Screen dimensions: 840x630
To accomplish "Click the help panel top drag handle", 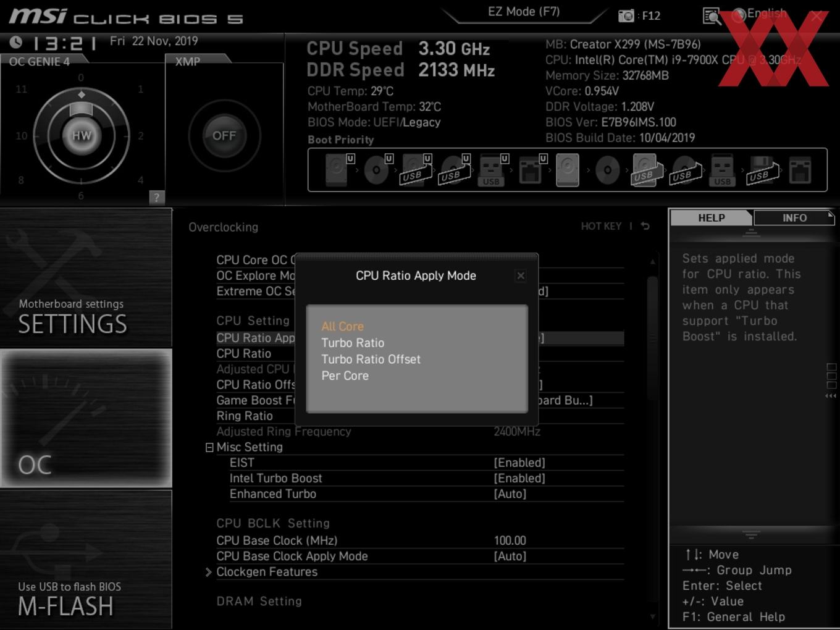I will tap(751, 232).
